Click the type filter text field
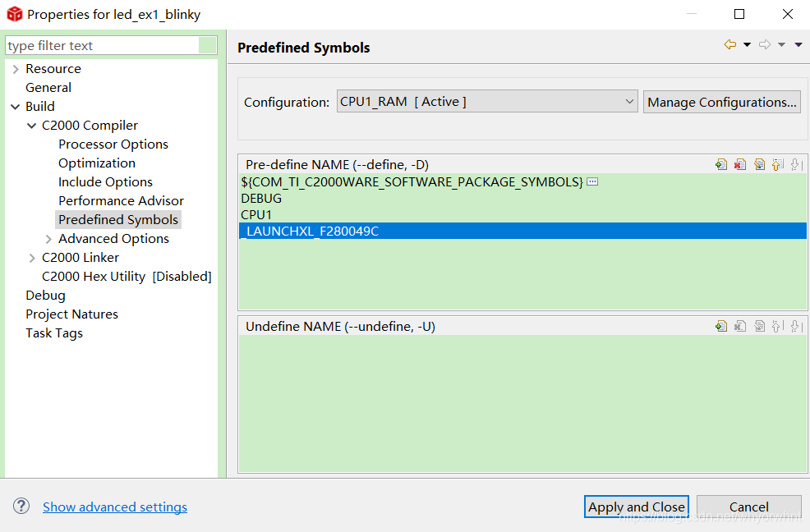The image size is (810, 532). tap(102, 45)
